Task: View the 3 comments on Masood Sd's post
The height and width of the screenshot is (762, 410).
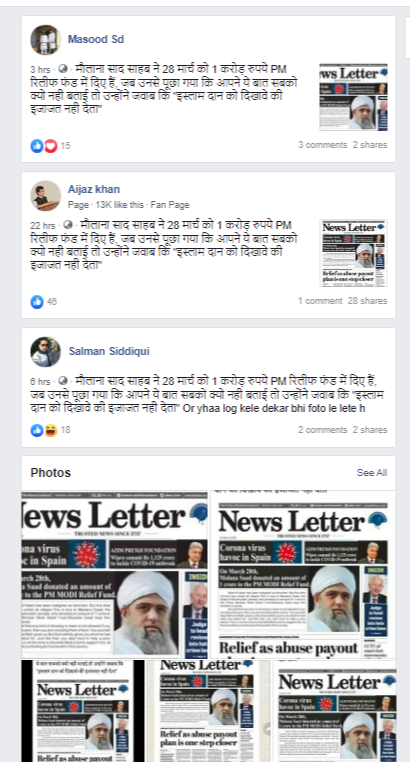Action: 323,145
